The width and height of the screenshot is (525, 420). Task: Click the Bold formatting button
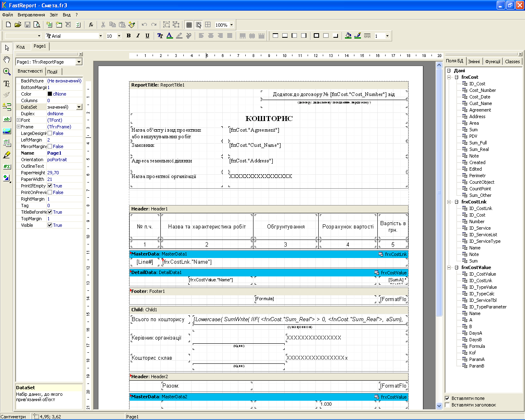[x=128, y=36]
